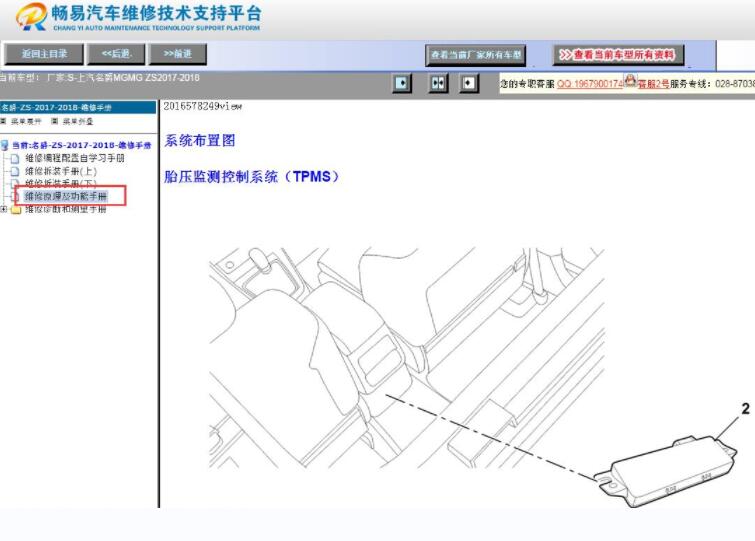Click the computer icon of the root tree node
Viewport: 755px width, 541px height.
point(5,145)
